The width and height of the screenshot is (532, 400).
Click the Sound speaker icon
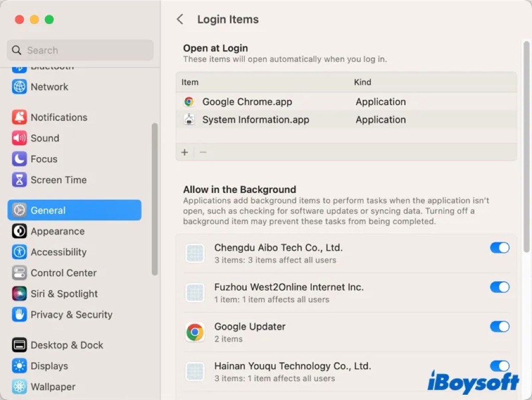pos(19,138)
